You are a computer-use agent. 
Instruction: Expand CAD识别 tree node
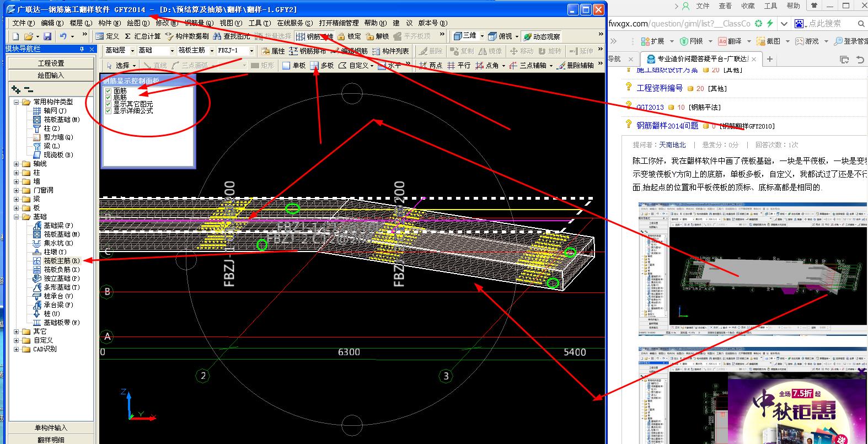coord(17,349)
